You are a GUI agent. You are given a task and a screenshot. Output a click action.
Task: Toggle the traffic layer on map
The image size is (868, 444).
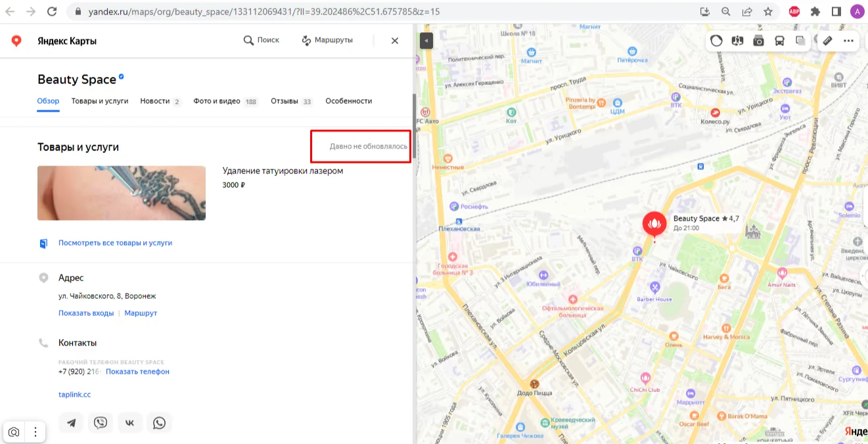click(x=716, y=41)
